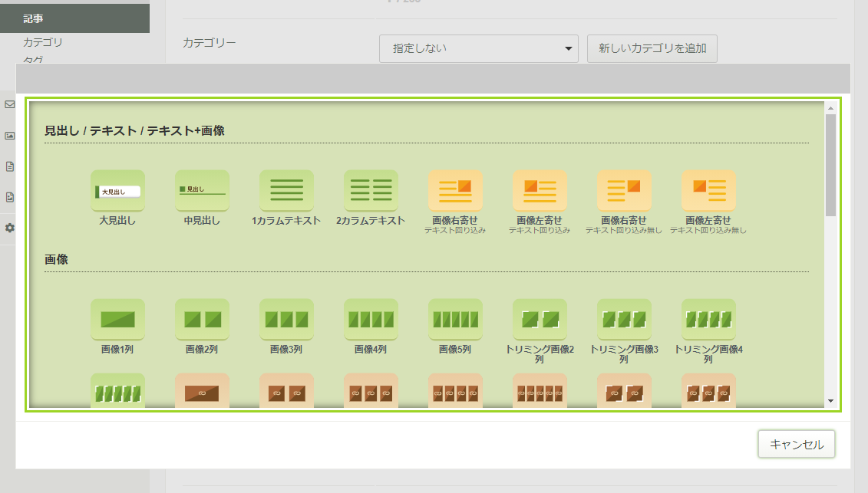868x493 pixels.
Task: Insert a 2カラムテキスト block
Action: (371, 190)
